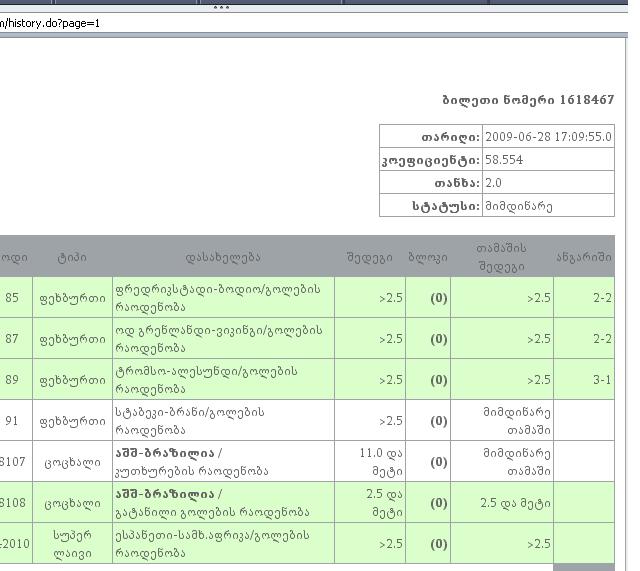
Task: Click the თანხა label cell
Action: coord(431,182)
